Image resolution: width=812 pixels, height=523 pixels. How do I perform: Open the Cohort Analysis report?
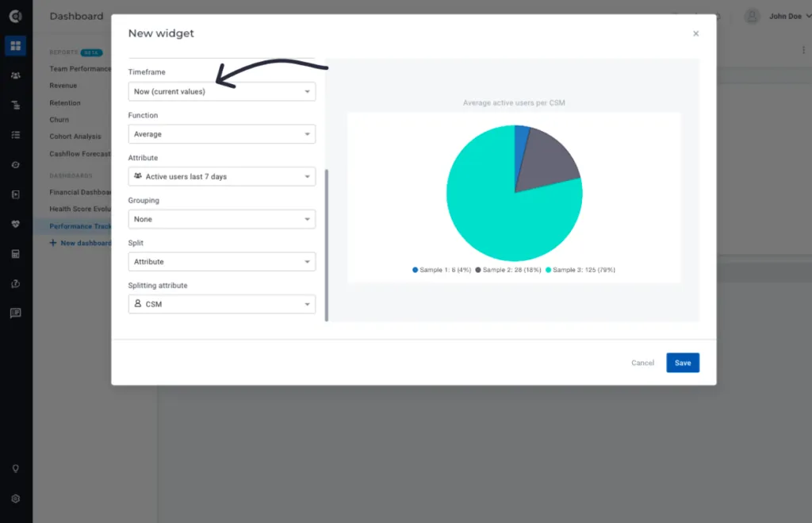tap(75, 137)
